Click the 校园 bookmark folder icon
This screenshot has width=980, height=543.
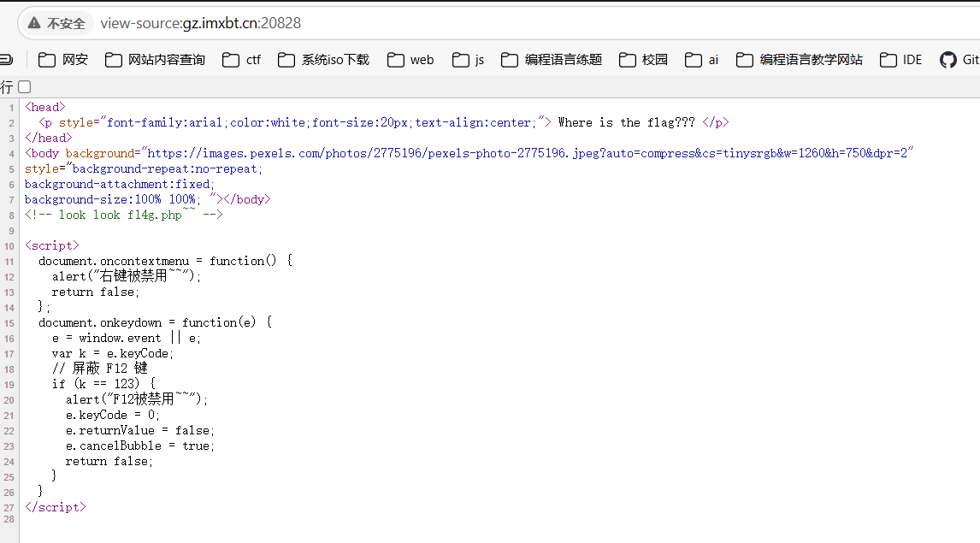coord(629,60)
